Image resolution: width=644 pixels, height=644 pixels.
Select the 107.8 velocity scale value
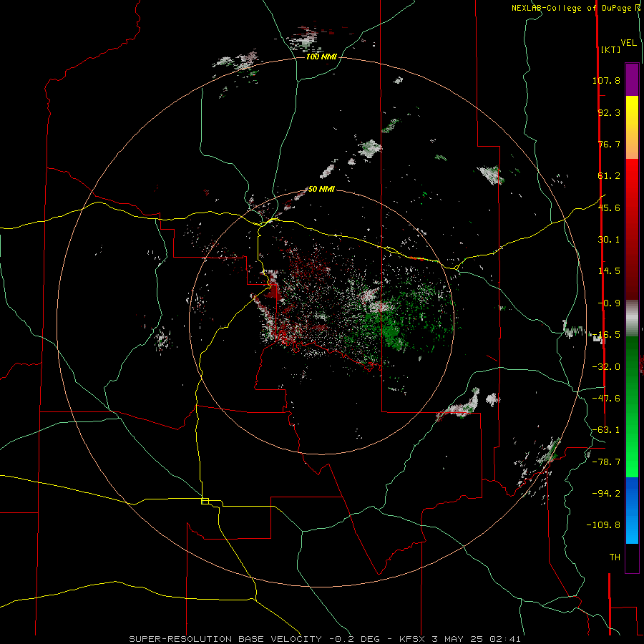coord(606,80)
